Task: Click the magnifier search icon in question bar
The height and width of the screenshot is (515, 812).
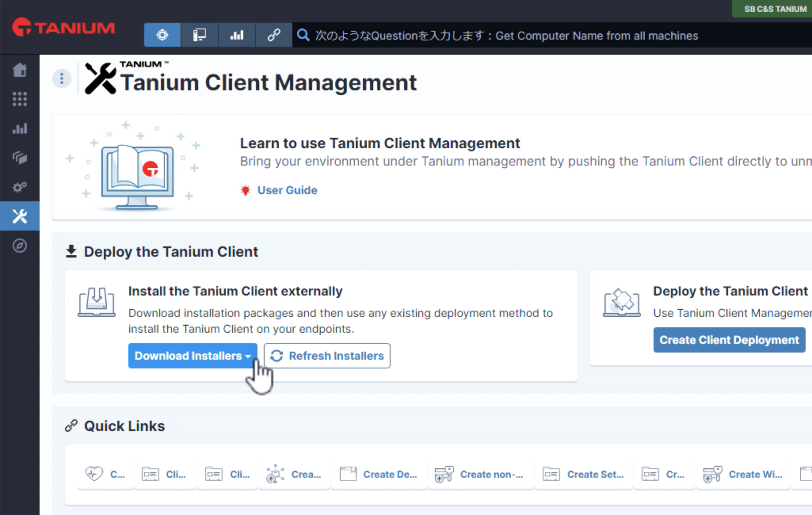Action: click(x=303, y=35)
